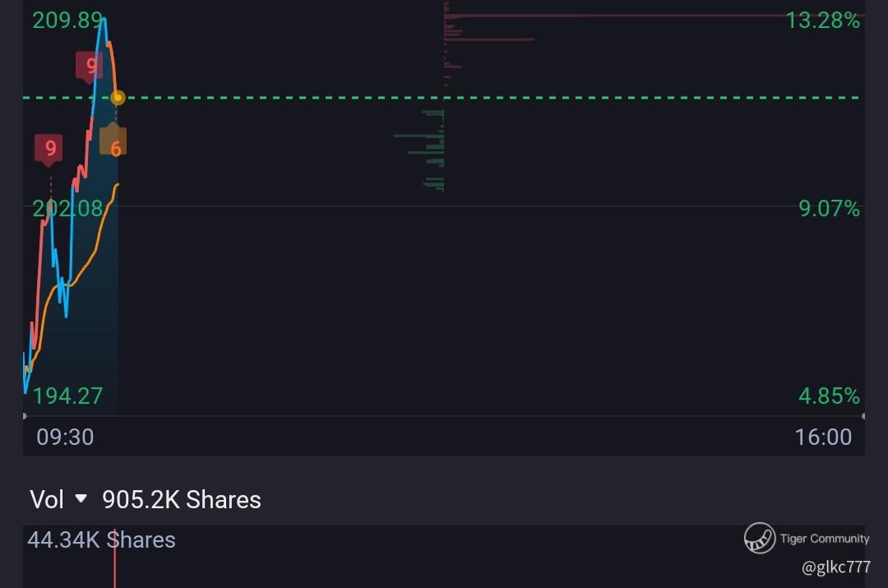Select the 209.89 high price label
Viewport: 888px width, 588px height.
tap(67, 21)
